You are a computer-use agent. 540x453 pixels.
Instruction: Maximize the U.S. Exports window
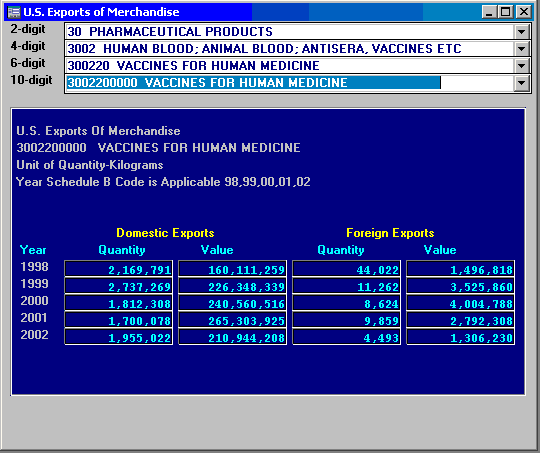[x=505, y=12]
